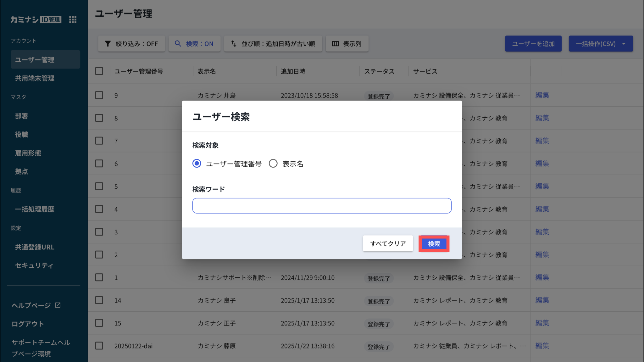Select 表示名 radio button

(x=273, y=164)
